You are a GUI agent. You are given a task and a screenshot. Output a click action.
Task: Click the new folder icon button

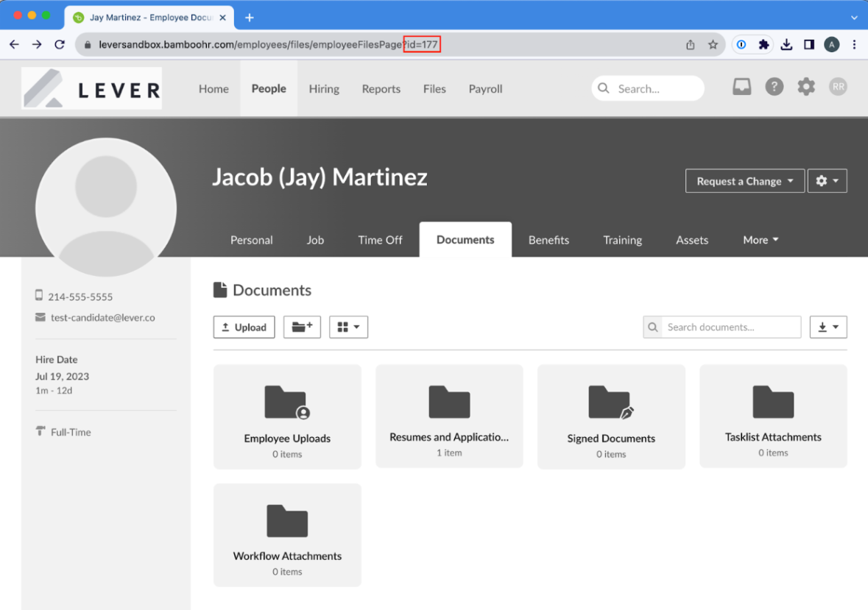pyautogui.click(x=303, y=327)
